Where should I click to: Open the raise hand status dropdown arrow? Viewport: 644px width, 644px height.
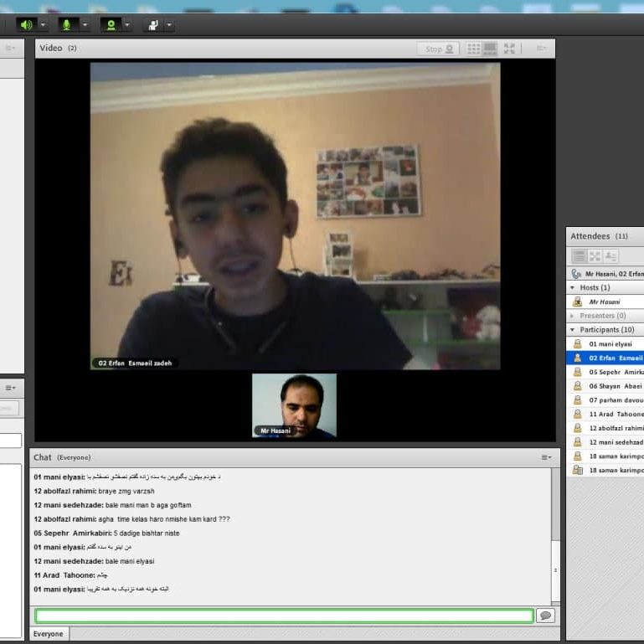point(170,24)
